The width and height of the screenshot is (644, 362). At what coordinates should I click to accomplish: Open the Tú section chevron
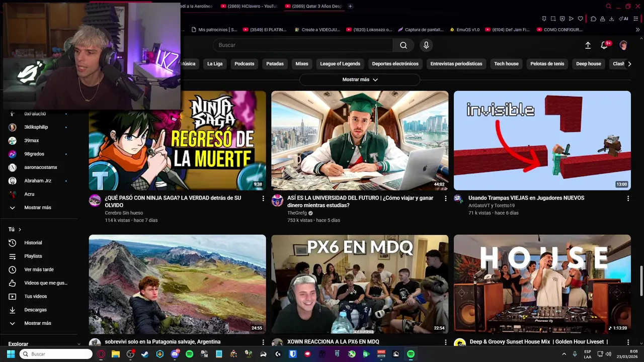coord(20,229)
